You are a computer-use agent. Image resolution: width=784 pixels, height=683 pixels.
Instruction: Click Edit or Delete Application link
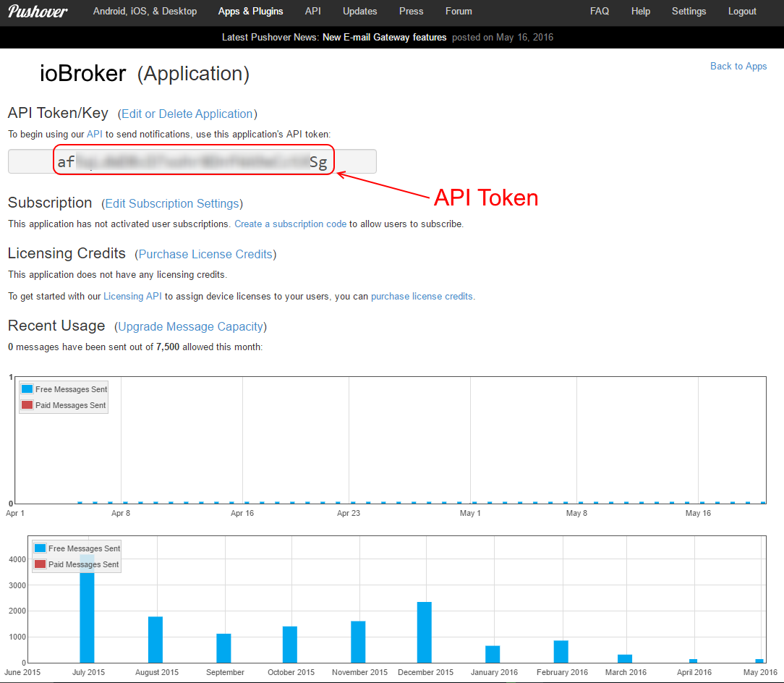click(187, 114)
